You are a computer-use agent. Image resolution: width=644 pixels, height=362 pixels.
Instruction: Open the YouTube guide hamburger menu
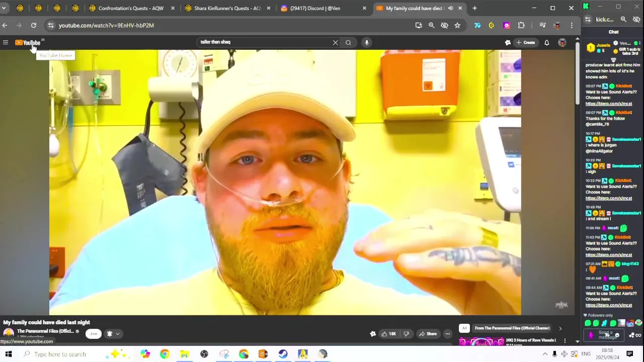(x=6, y=43)
